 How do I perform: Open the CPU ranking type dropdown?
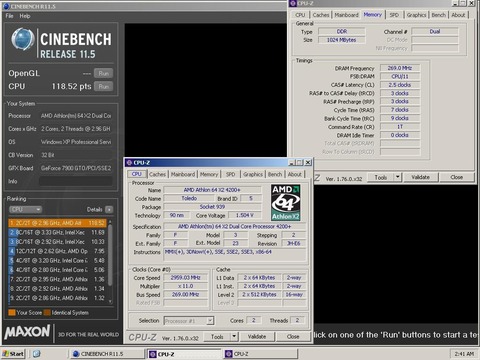(25, 209)
